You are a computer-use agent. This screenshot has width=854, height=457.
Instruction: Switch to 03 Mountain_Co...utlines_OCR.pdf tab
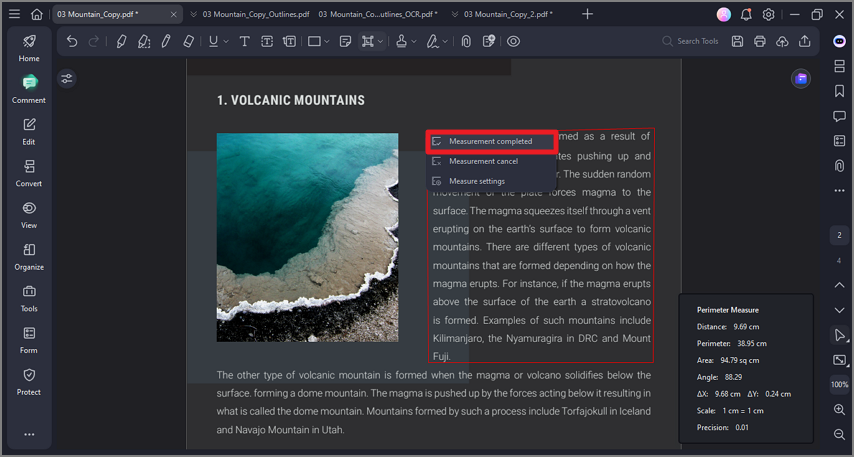pos(378,14)
